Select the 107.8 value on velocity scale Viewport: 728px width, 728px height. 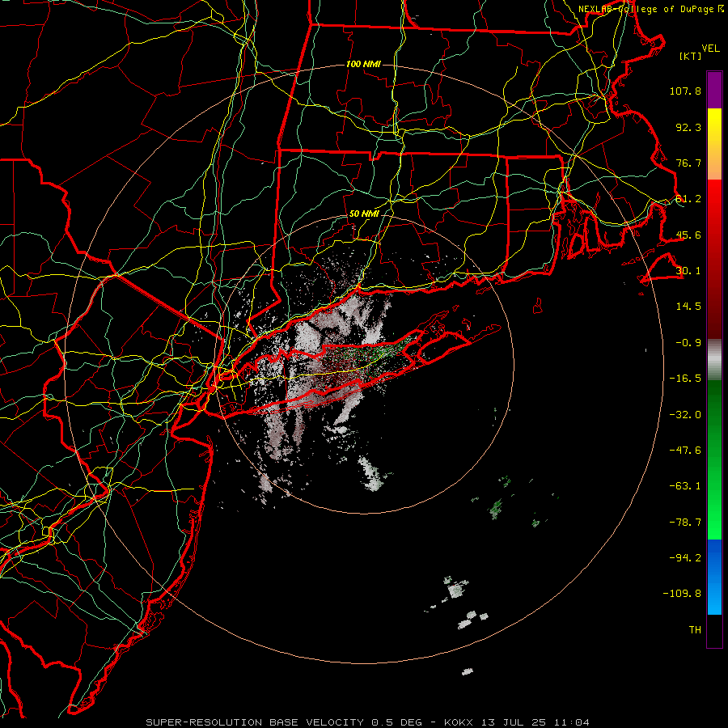point(685,91)
